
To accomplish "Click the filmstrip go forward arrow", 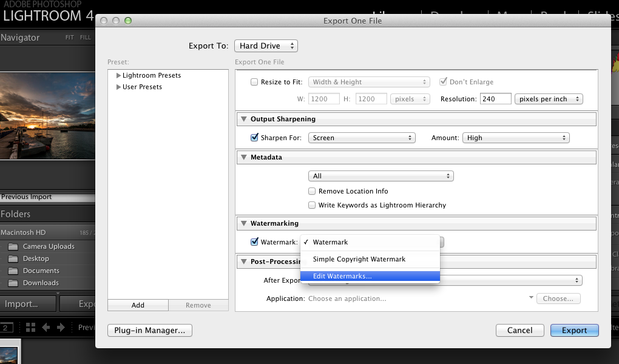I will point(61,328).
